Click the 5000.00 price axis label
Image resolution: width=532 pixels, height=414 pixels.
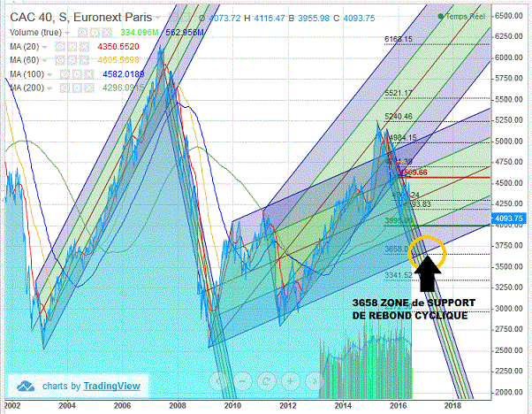pos(509,141)
